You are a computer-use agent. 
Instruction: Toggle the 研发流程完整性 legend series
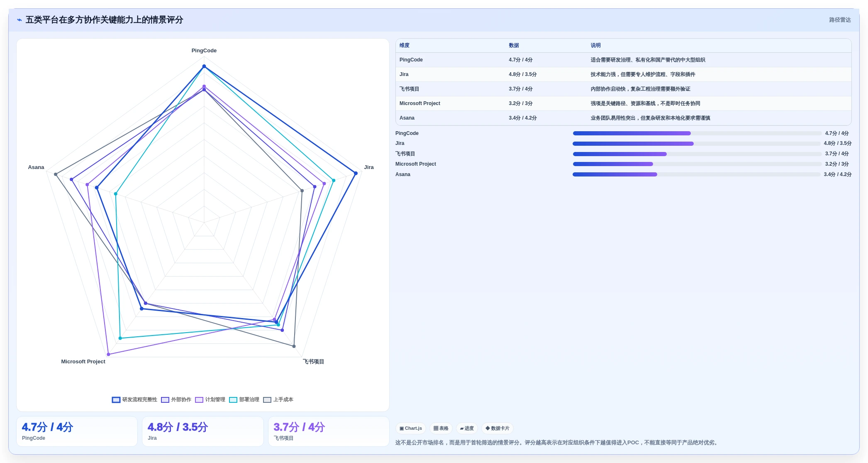point(134,399)
